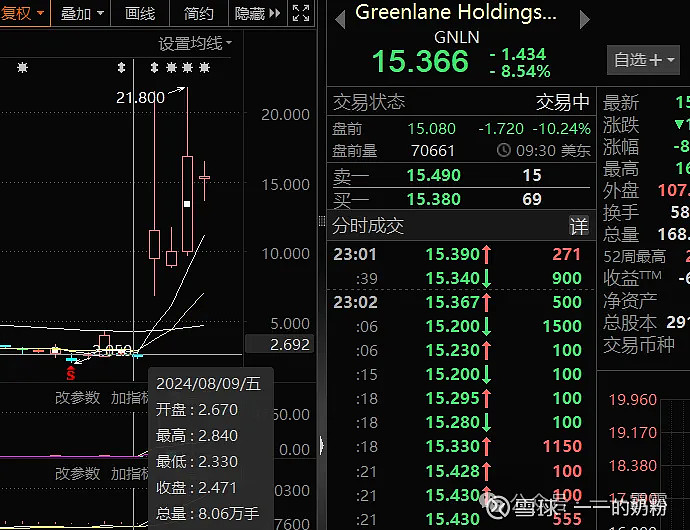Open the 设置均线 dropdown

point(195,44)
